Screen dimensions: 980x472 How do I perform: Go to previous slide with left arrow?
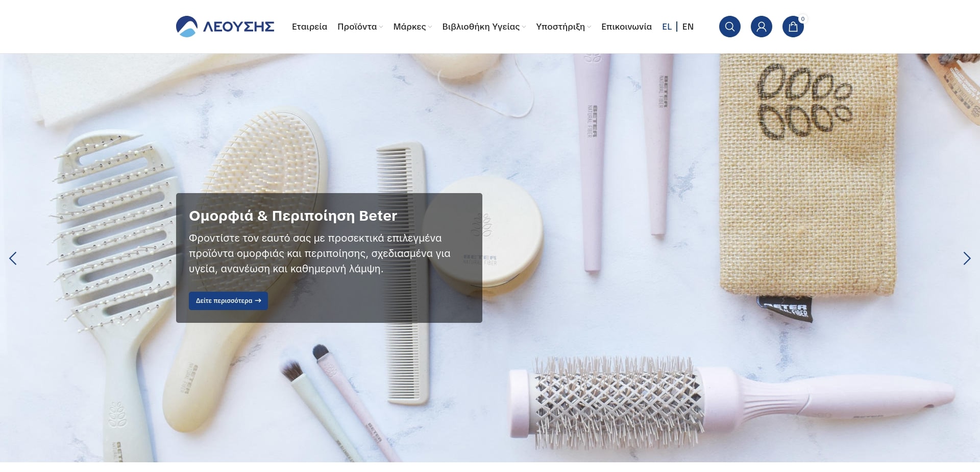tap(13, 258)
